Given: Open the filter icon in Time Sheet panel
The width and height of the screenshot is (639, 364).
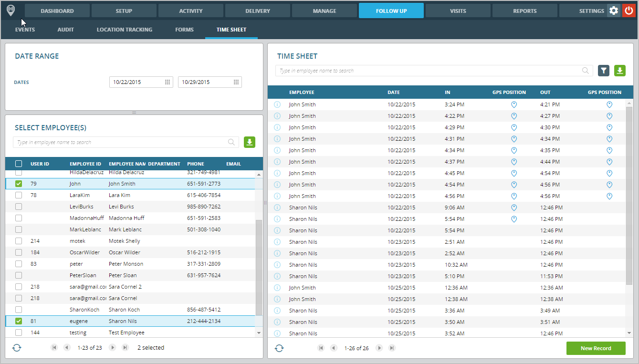Looking at the screenshot, I should (604, 71).
